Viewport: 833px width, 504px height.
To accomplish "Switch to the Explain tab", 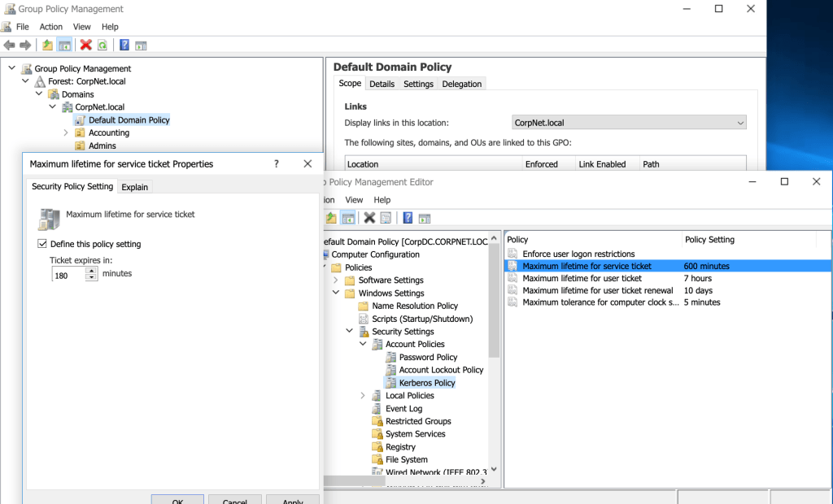I will click(134, 187).
